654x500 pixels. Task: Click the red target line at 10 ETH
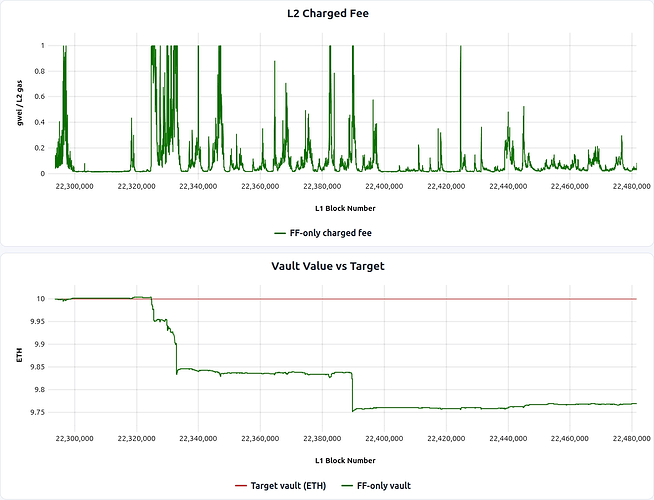pos(450,299)
